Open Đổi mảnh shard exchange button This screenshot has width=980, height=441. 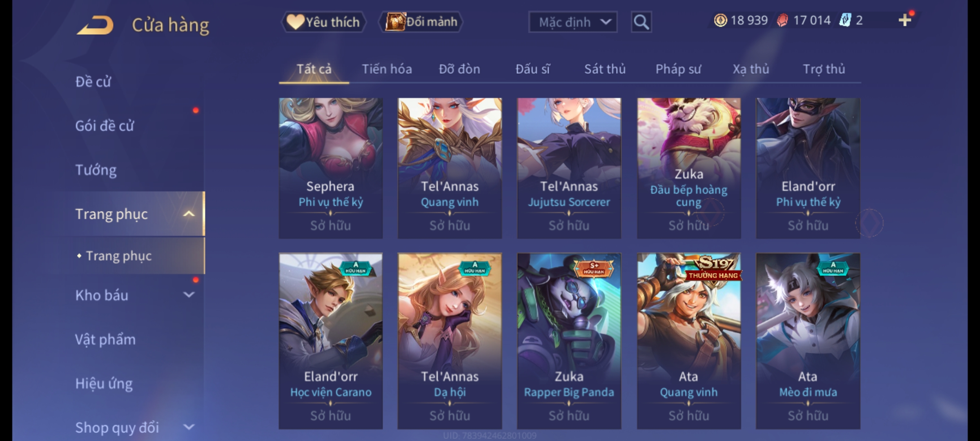coord(421,22)
